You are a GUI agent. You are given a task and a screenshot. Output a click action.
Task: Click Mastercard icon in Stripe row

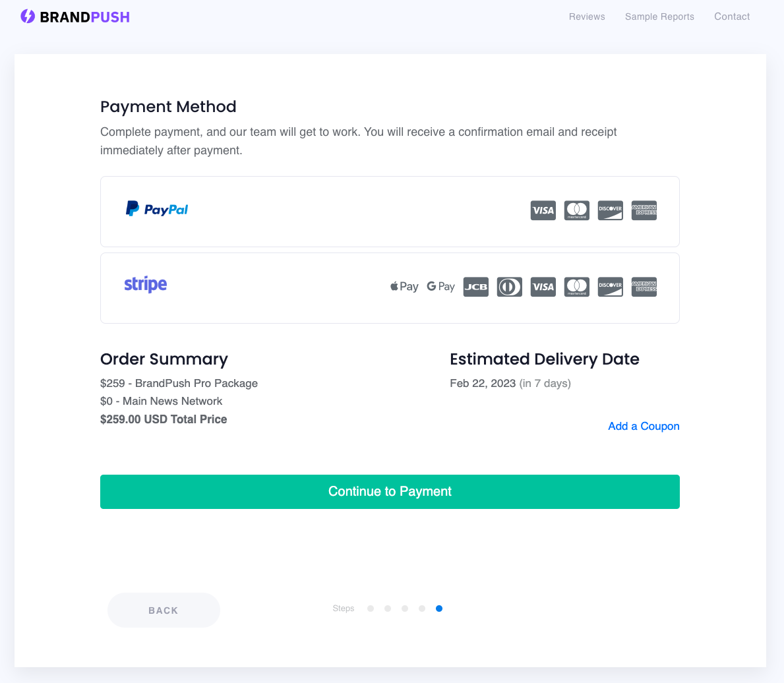576,287
